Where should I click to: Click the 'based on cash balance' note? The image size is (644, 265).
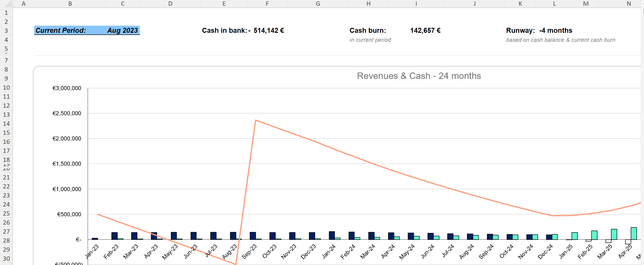[561, 40]
